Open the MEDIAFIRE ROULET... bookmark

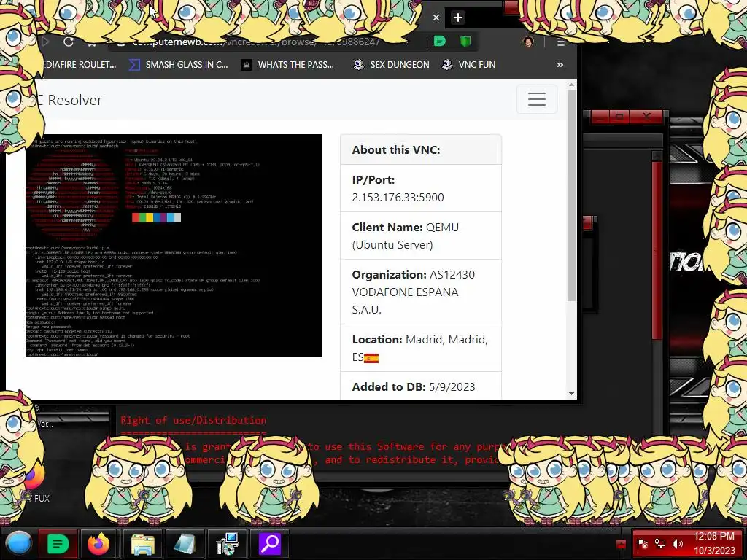(x=79, y=65)
